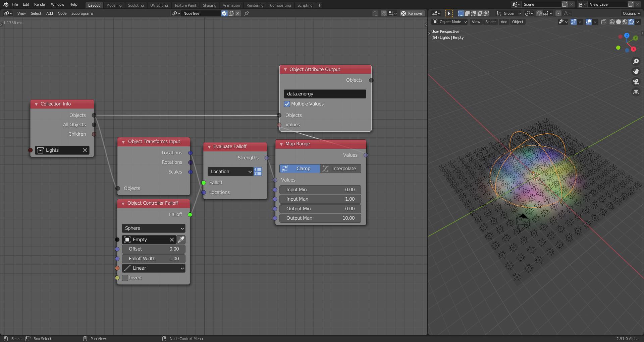Open the node editor type dropdown

[x=8, y=13]
